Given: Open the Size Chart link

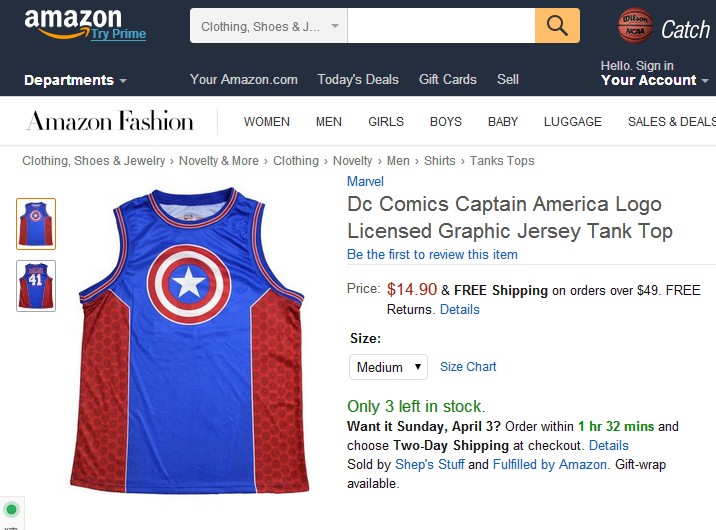Looking at the screenshot, I should click(468, 367).
